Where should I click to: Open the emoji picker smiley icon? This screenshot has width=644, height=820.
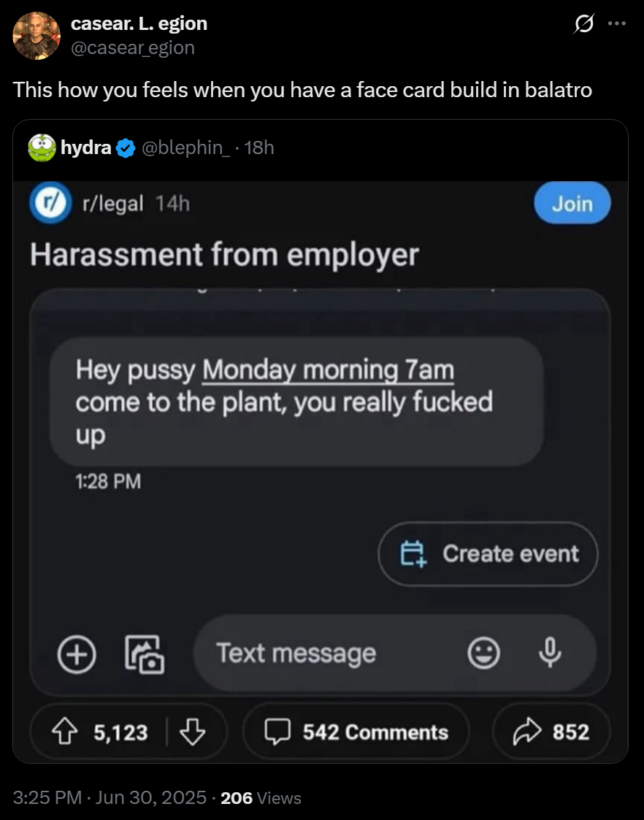(x=483, y=653)
